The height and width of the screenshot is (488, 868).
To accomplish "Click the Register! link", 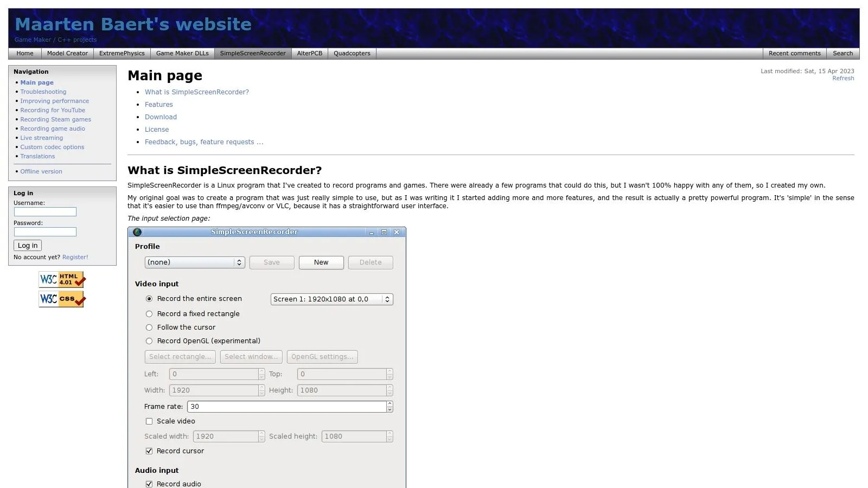I will pyautogui.click(x=75, y=257).
